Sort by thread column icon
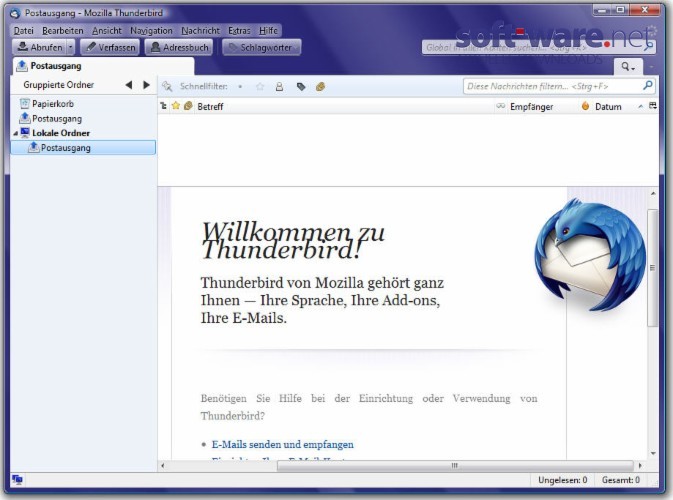The image size is (673, 500). click(x=163, y=106)
